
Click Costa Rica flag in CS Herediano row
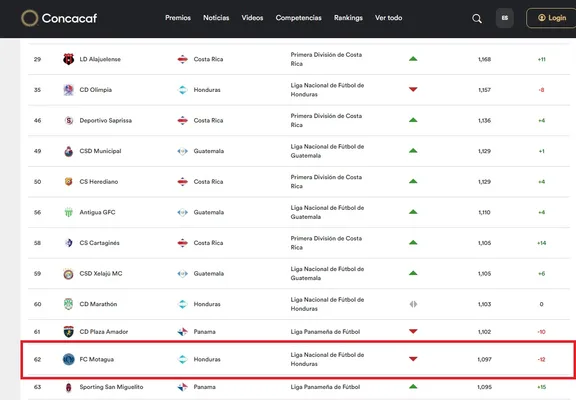(183, 181)
